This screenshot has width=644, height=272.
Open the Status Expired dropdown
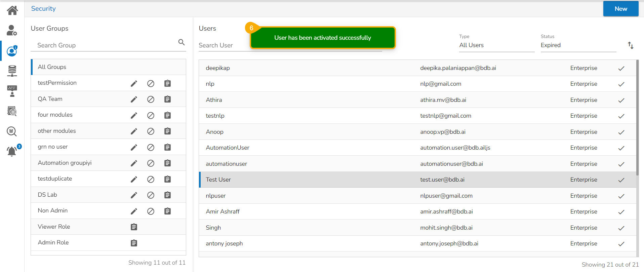click(x=578, y=45)
